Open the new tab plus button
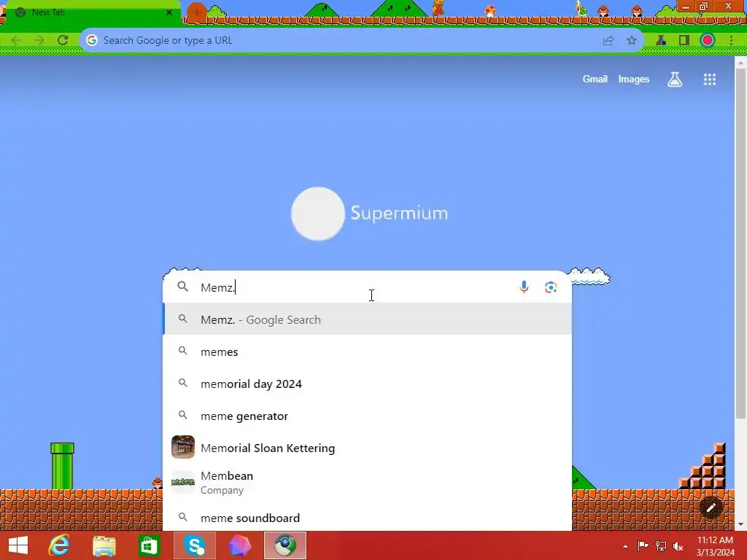 197,12
